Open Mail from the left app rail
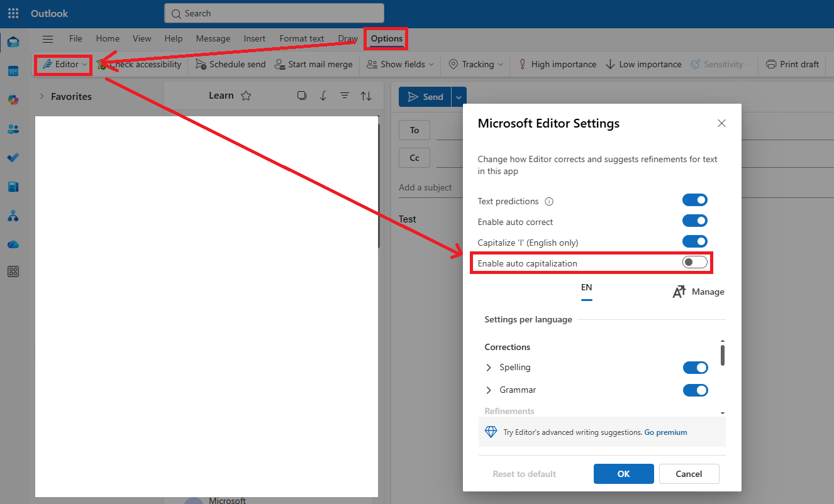This screenshot has width=834, height=504. click(x=13, y=42)
